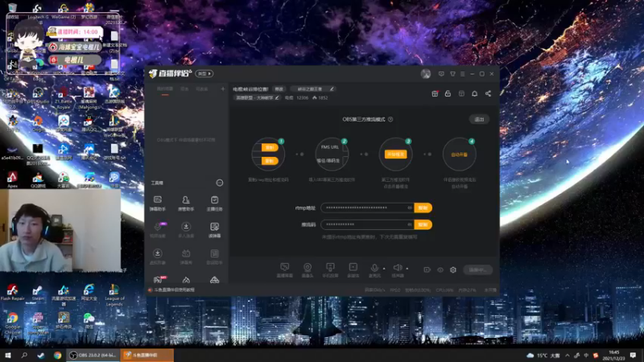
Task: Click the help icon next to OBS mode title
Action: coord(390,119)
